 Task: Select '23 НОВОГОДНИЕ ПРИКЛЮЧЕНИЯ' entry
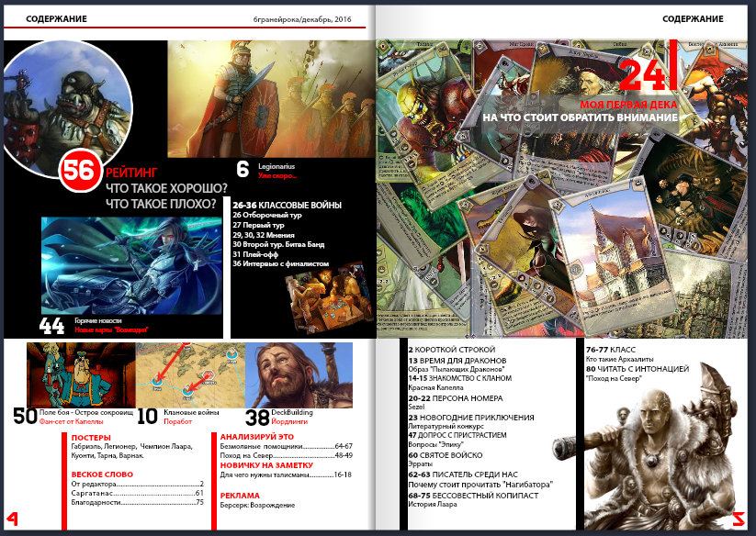471,418
